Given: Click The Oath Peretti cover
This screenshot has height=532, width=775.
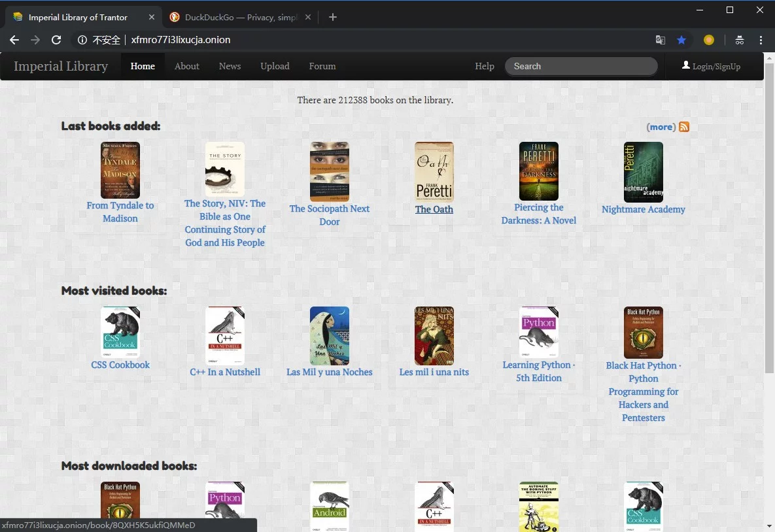Looking at the screenshot, I should click(x=434, y=172).
